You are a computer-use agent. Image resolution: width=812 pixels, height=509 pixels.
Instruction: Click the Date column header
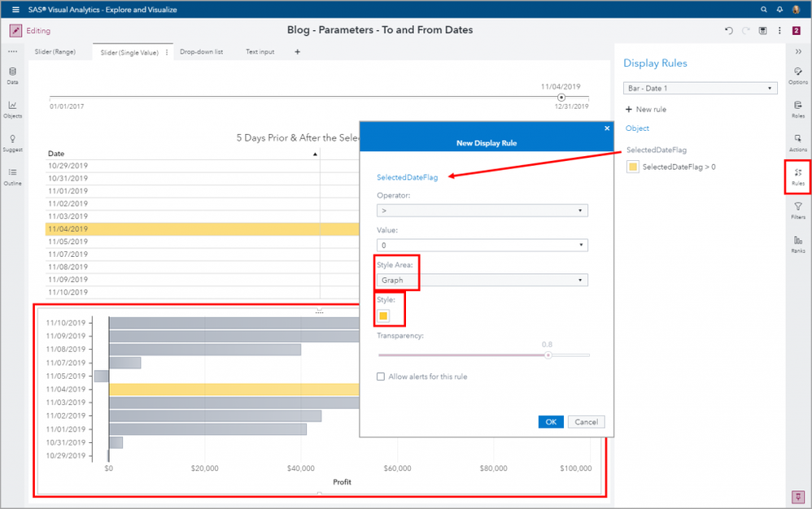[56, 154]
